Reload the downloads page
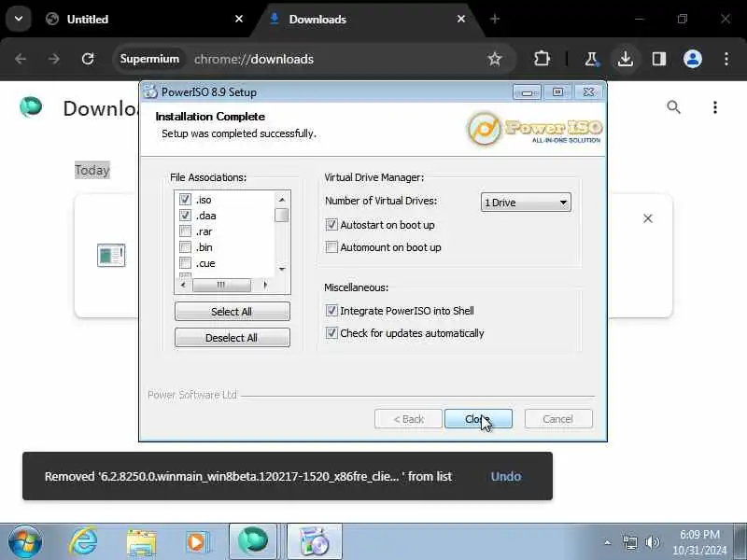The width and height of the screenshot is (747, 560). coord(88,59)
